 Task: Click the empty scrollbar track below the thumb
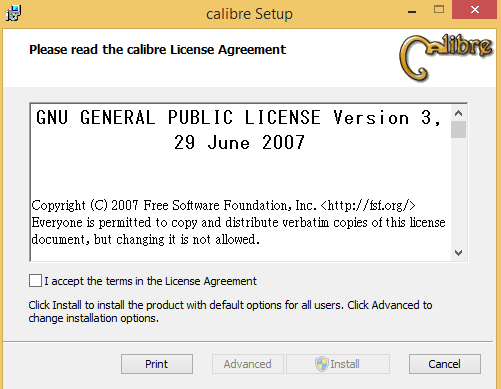click(x=458, y=192)
